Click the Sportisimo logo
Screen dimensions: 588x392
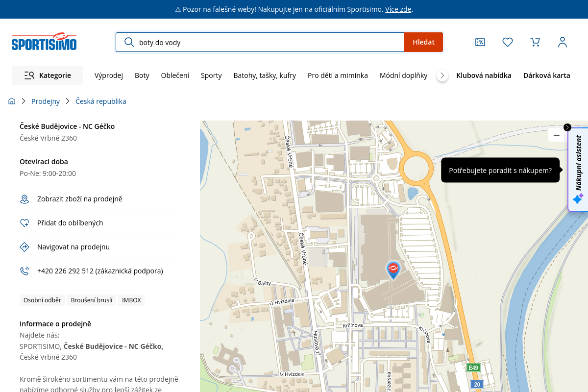tap(44, 42)
